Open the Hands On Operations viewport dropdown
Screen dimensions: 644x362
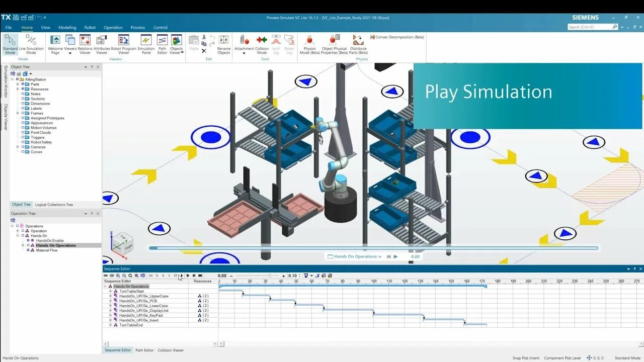380,256
